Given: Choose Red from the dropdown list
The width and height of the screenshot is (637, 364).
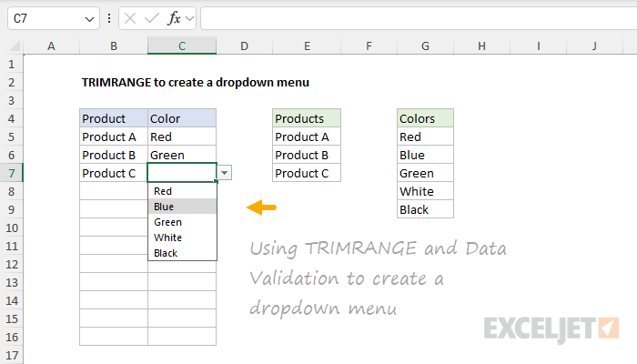Looking at the screenshot, I should 182,191.
